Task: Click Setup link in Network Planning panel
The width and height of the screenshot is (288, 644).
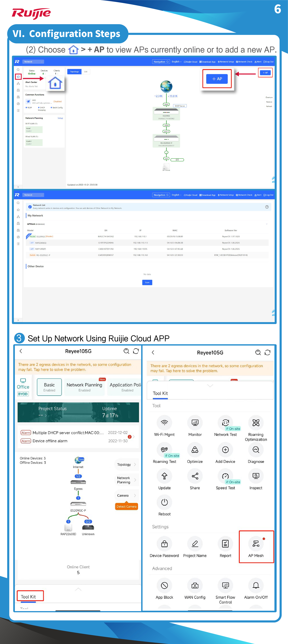Action: pos(60,118)
